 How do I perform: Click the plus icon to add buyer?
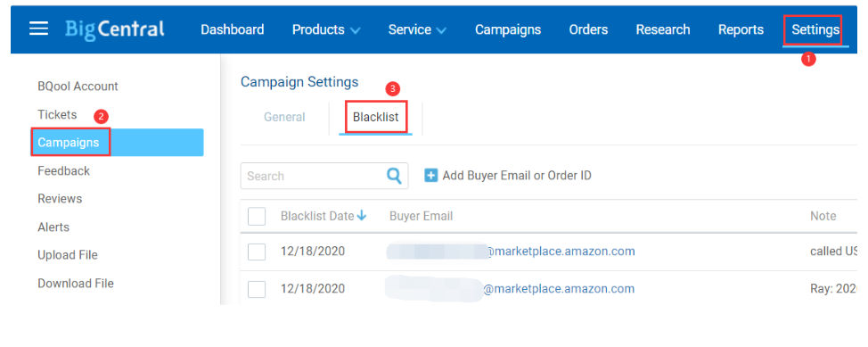(431, 176)
